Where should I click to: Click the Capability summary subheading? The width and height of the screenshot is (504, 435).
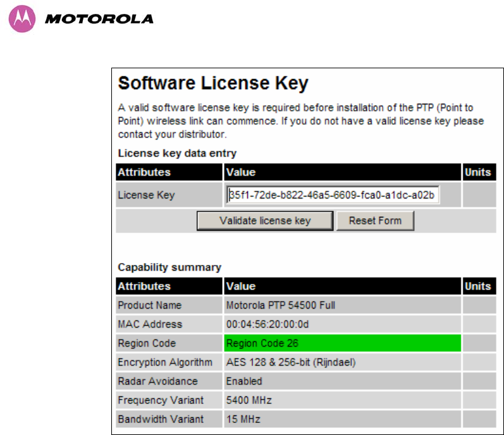(169, 267)
